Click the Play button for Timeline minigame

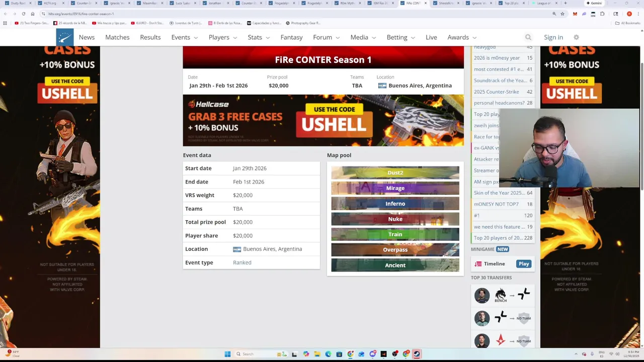[x=524, y=264]
